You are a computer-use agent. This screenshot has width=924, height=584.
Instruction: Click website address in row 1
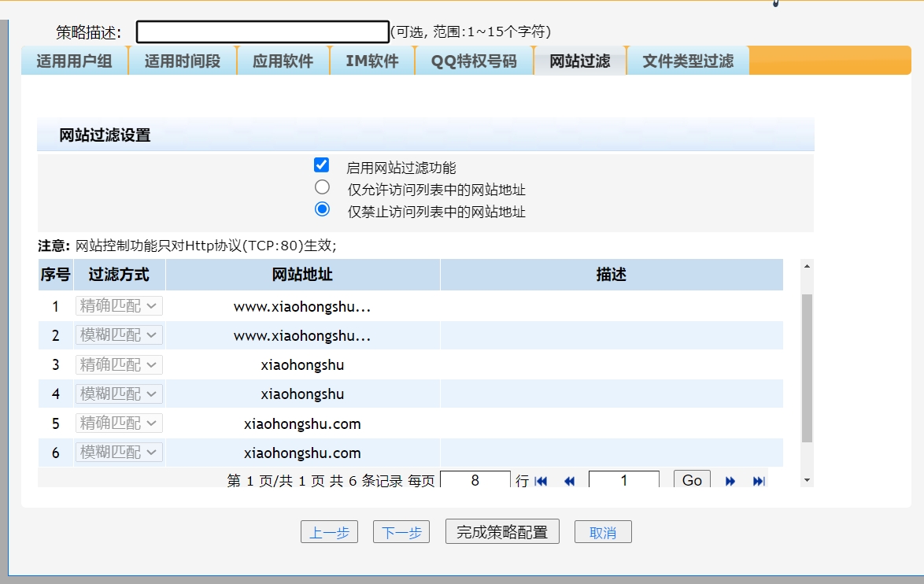pyautogui.click(x=302, y=306)
